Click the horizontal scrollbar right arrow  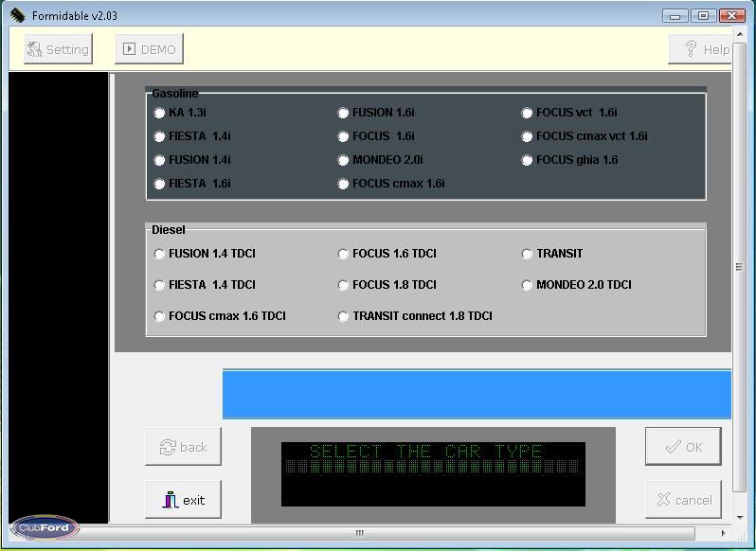[724, 534]
